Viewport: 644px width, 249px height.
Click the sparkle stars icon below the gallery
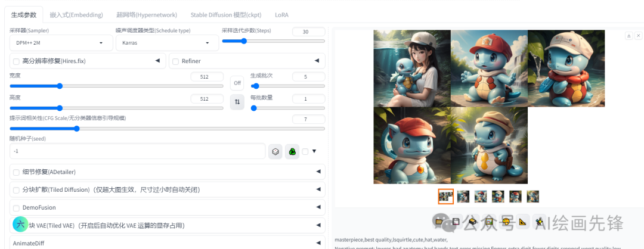539,222
